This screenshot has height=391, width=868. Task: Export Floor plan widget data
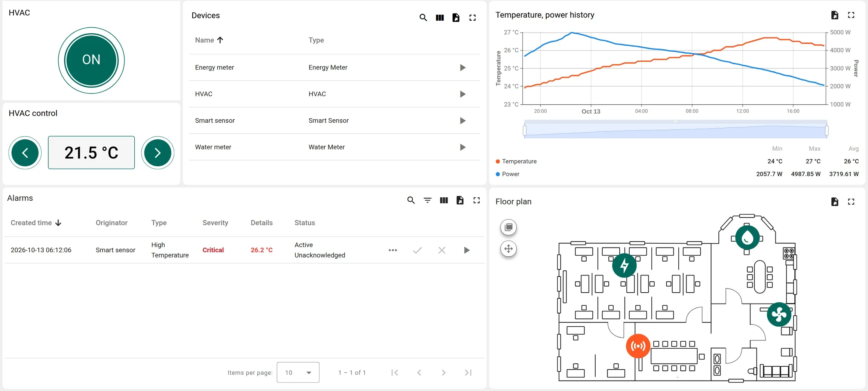(835, 202)
